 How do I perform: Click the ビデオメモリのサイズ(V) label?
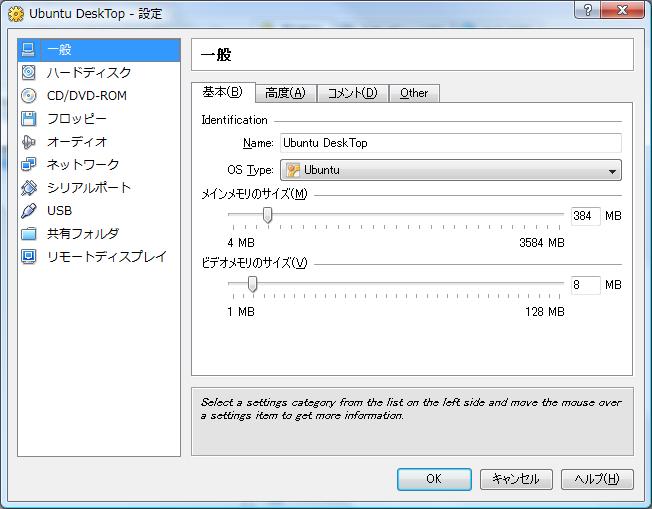pyautogui.click(x=254, y=263)
